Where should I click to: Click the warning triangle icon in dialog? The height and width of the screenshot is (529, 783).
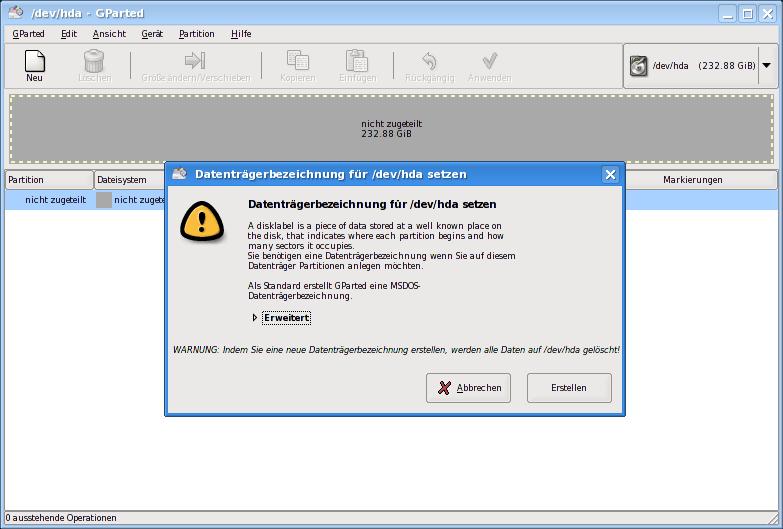click(x=202, y=222)
